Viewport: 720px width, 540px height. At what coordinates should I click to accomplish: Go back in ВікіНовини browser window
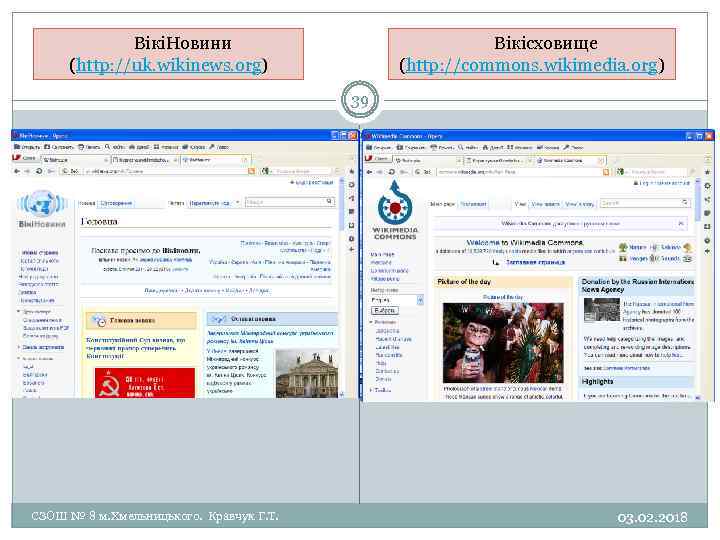(x=17, y=171)
